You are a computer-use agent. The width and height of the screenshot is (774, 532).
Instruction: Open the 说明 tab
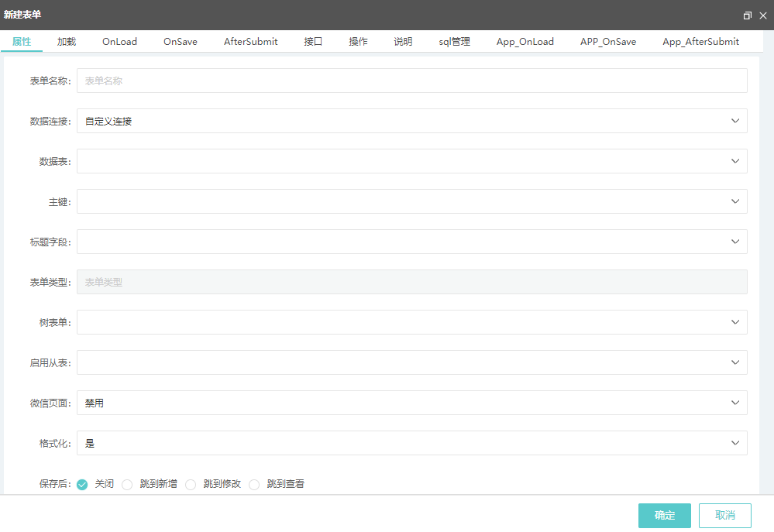click(x=403, y=42)
